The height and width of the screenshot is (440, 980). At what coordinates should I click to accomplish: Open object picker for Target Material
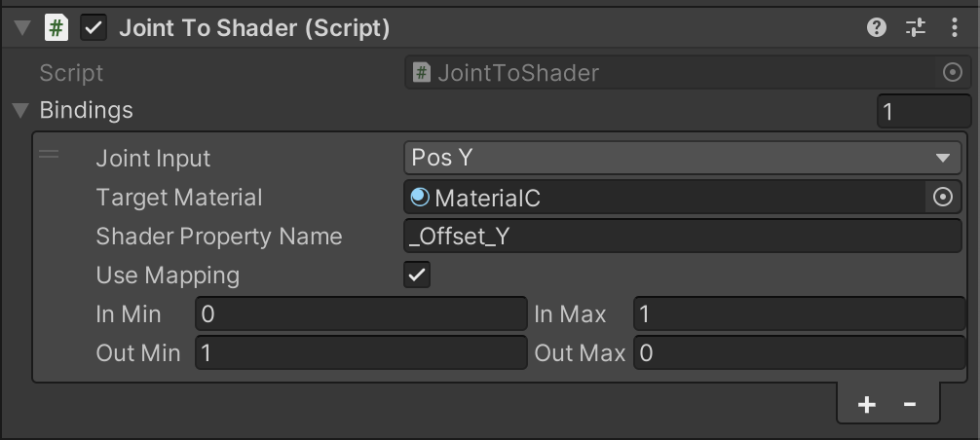(x=943, y=198)
